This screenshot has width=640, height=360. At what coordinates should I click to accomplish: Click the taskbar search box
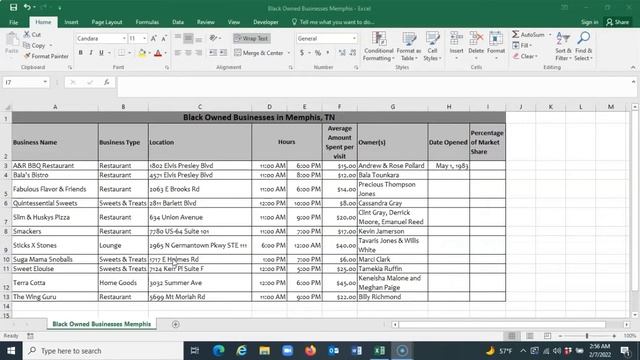pos(103,351)
